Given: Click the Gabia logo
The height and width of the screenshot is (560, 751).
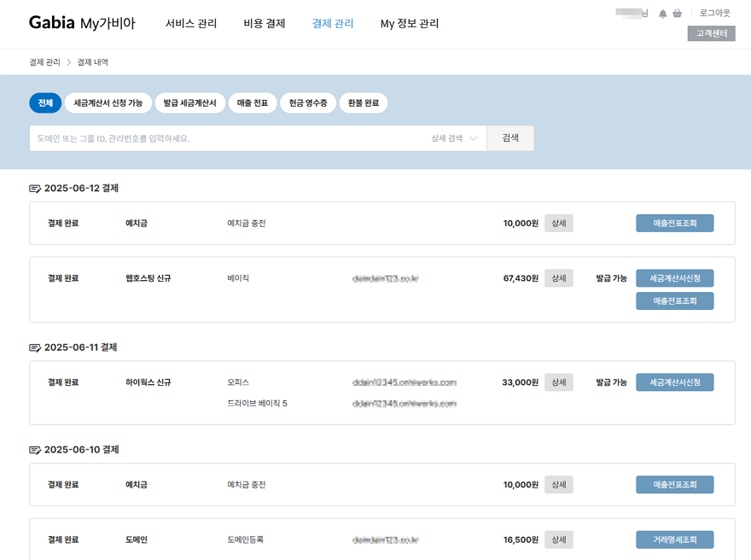Looking at the screenshot, I should pyautogui.click(x=52, y=23).
